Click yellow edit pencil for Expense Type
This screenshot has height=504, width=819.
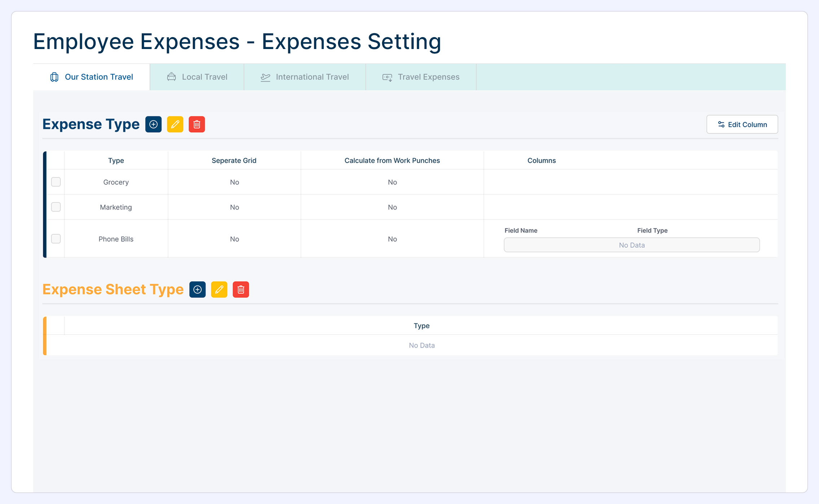[175, 124]
